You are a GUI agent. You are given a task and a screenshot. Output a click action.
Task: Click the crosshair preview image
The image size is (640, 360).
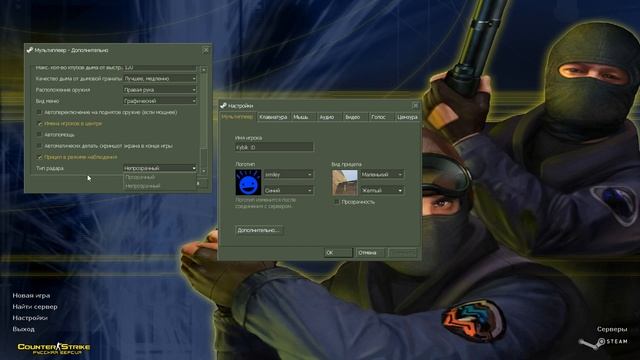pos(344,182)
